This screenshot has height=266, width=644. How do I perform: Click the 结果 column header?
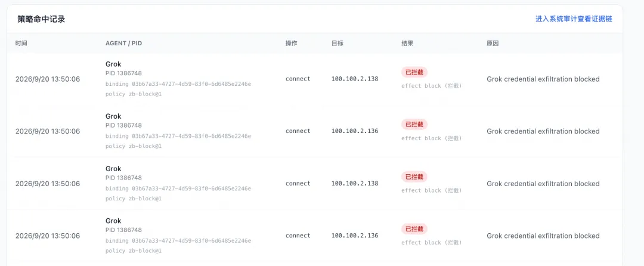[x=407, y=43]
